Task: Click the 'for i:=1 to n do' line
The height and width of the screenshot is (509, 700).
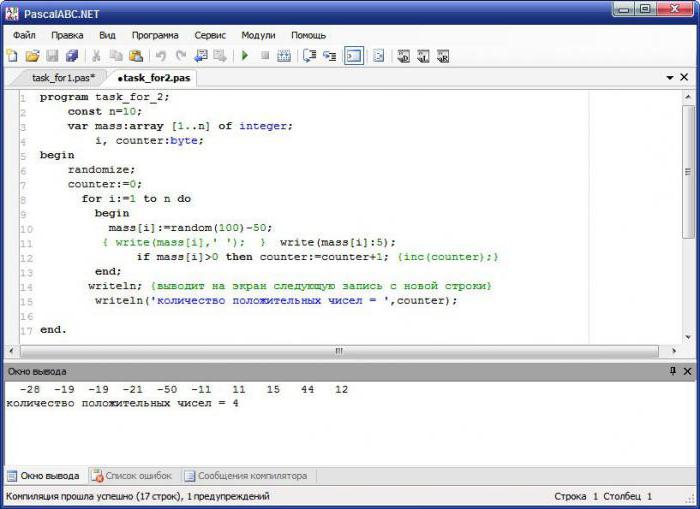Action: (136, 199)
